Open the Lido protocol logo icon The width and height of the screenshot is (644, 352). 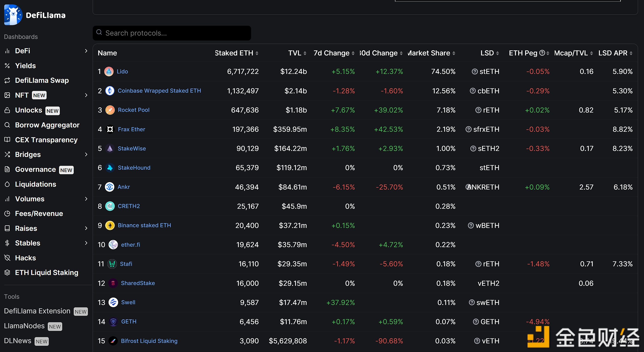coord(109,72)
